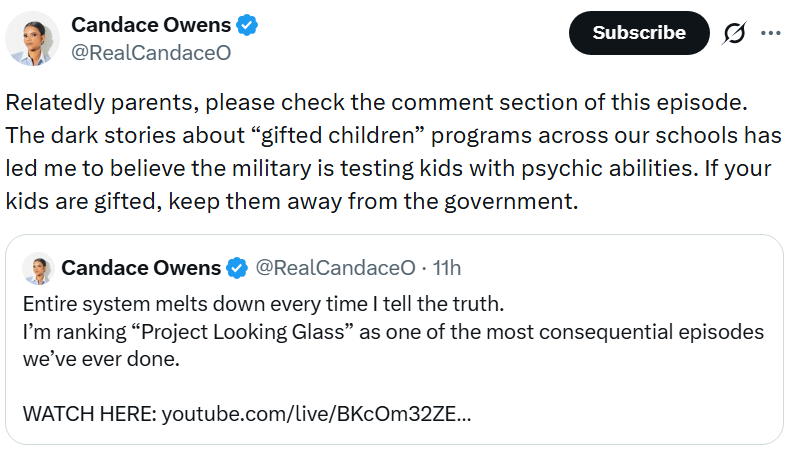
Task: Open the youtube.com/live link in the quoted post
Action: click(317, 413)
